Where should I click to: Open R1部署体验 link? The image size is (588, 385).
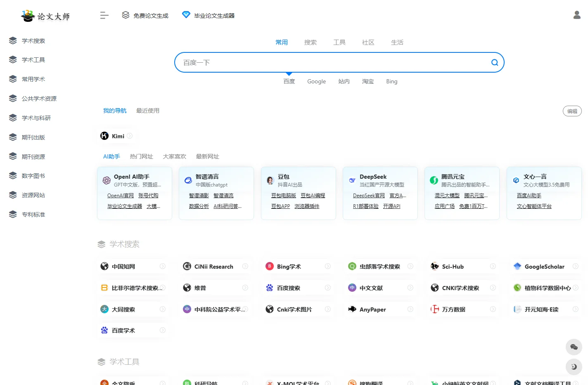[366, 206]
